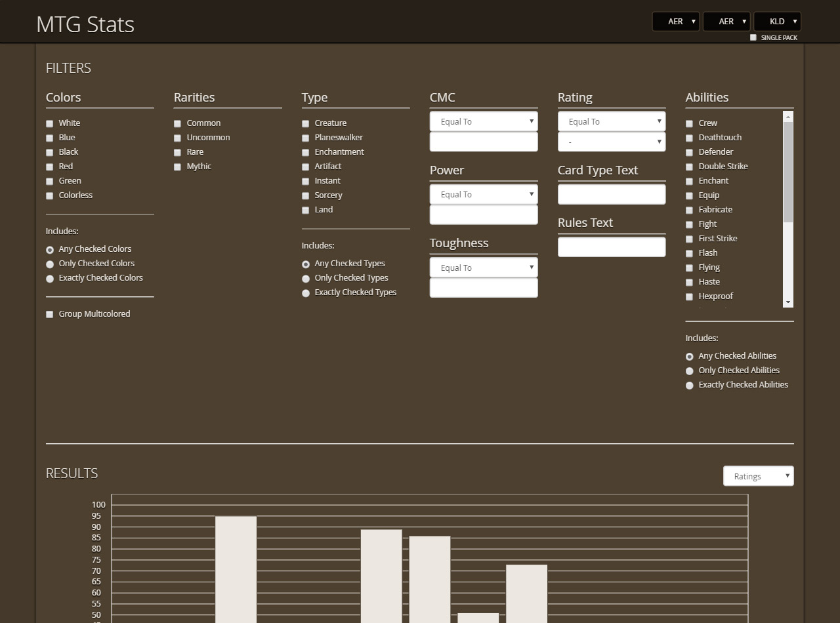
Task: Check the Black color filter
Action: (x=50, y=152)
